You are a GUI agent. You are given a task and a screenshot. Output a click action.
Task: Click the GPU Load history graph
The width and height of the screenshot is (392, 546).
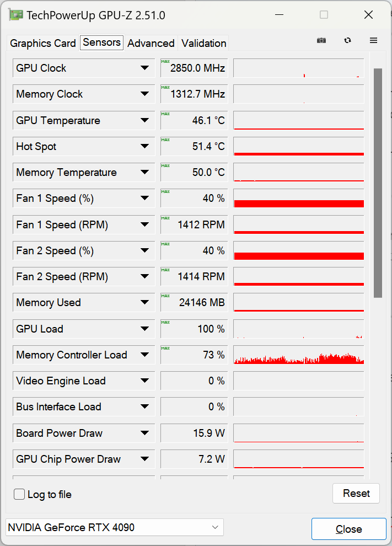click(x=299, y=329)
